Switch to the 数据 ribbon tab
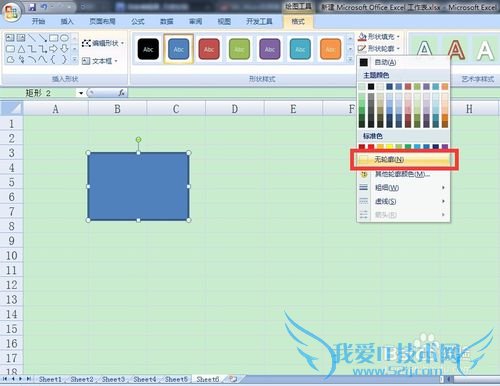Screen dimensions: 500x386 167,21
